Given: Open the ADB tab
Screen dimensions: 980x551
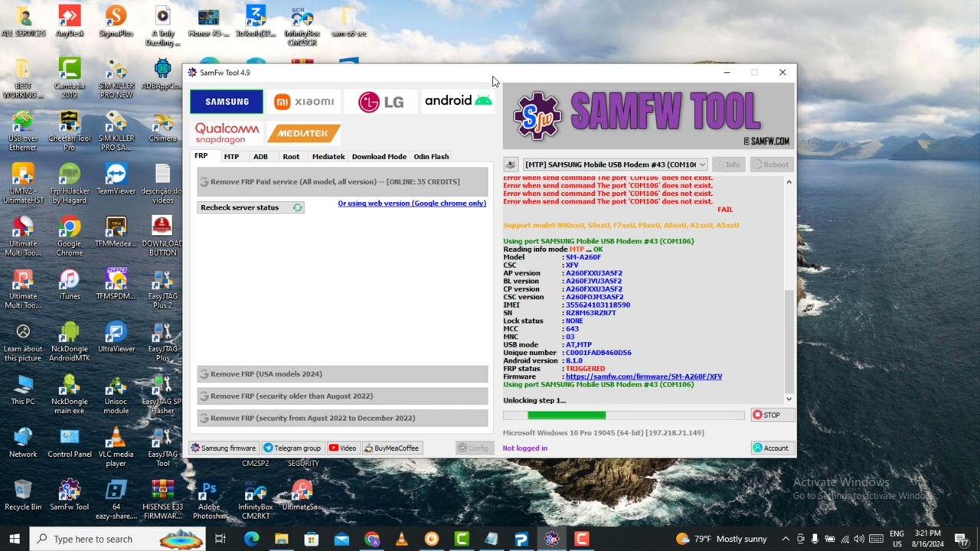Looking at the screenshot, I should tap(260, 156).
